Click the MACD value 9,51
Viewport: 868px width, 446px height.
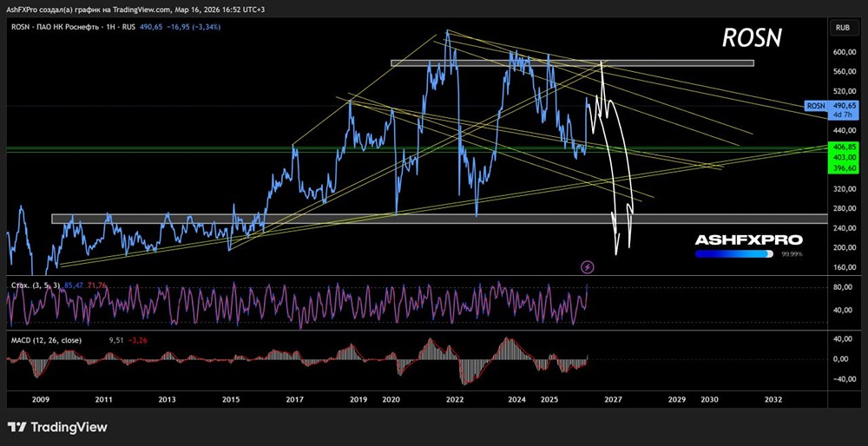click(118, 340)
